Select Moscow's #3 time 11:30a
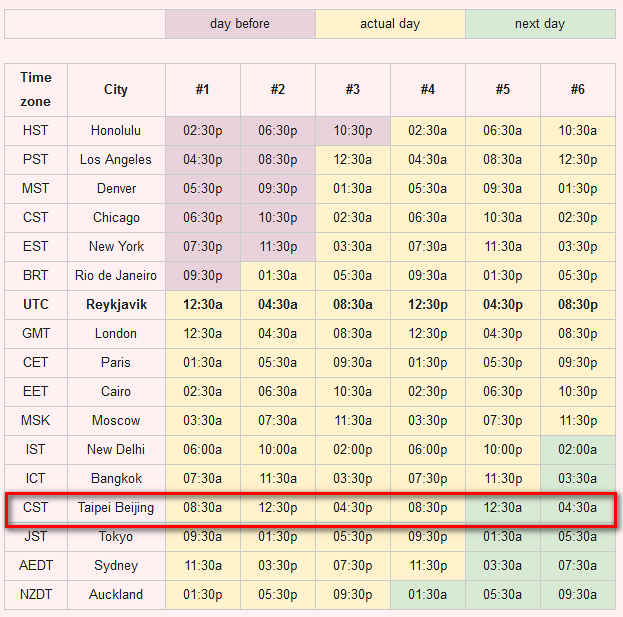623x617 pixels. click(x=353, y=421)
